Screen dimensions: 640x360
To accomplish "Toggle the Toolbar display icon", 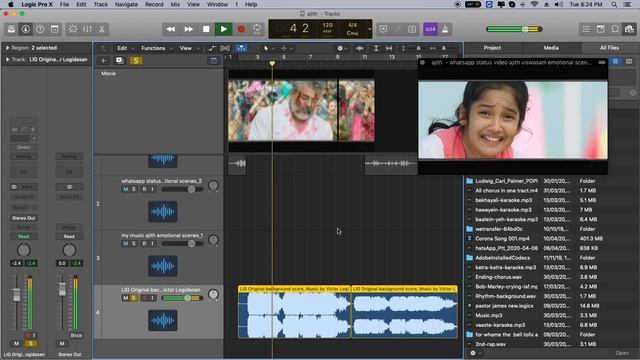I will click(x=54, y=29).
